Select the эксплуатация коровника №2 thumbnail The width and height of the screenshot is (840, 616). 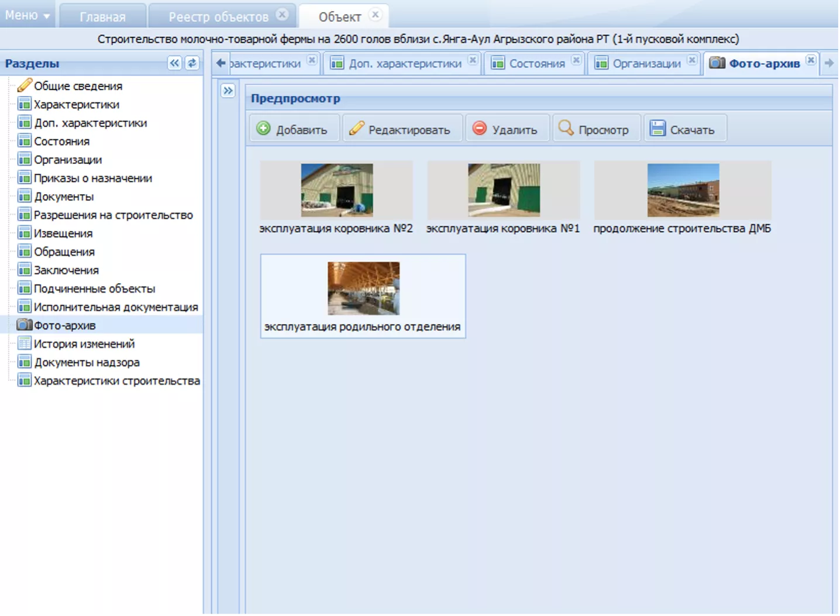336,191
